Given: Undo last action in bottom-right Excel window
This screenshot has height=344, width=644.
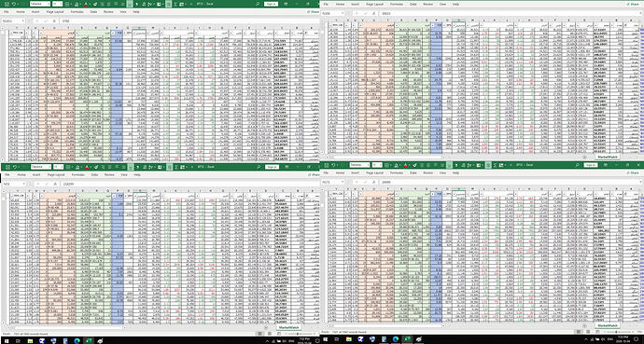Looking at the screenshot, I should [x=334, y=165].
